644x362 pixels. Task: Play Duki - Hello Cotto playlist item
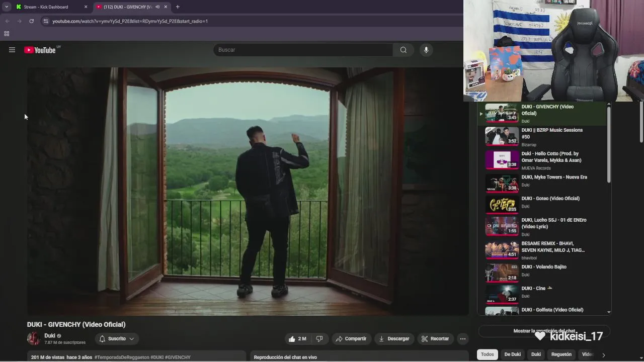coord(542,160)
